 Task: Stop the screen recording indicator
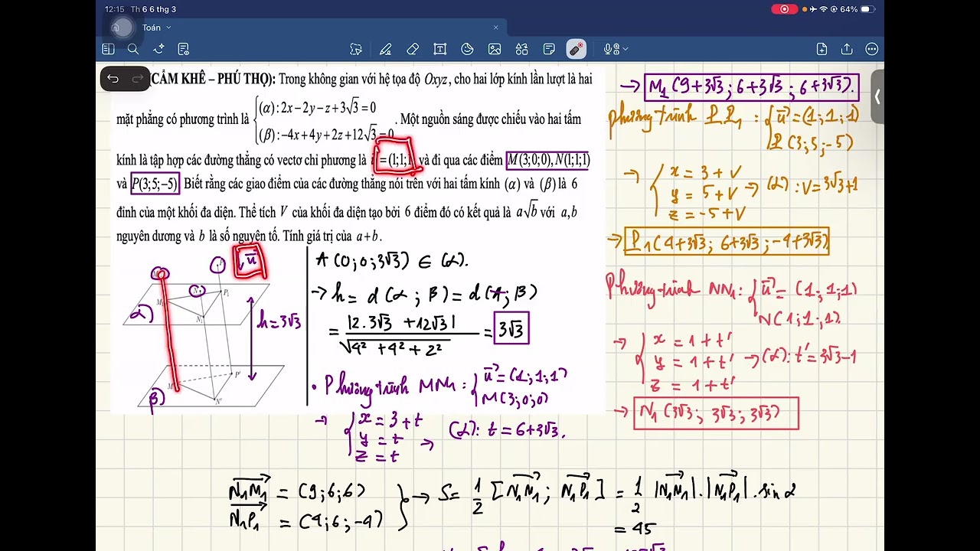[x=784, y=9]
